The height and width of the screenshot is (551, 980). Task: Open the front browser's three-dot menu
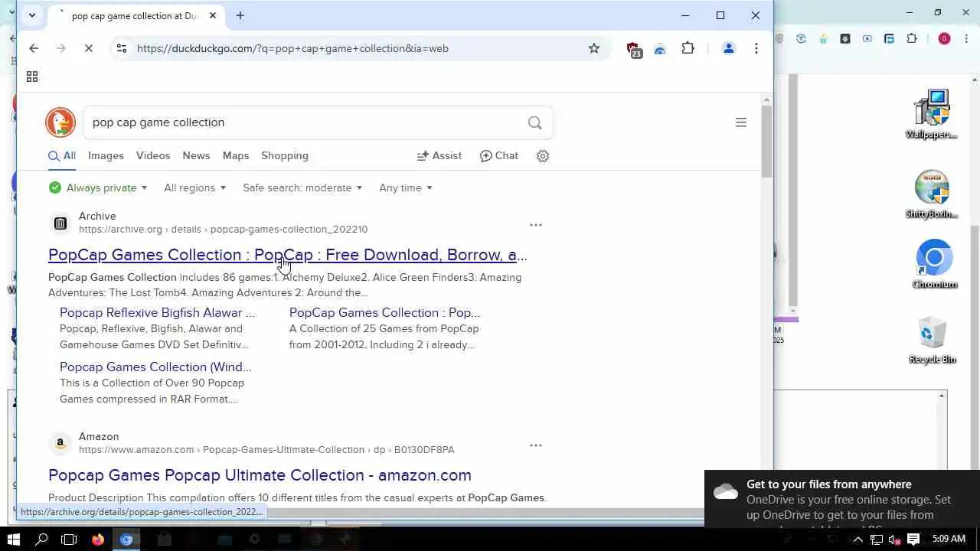click(x=756, y=48)
